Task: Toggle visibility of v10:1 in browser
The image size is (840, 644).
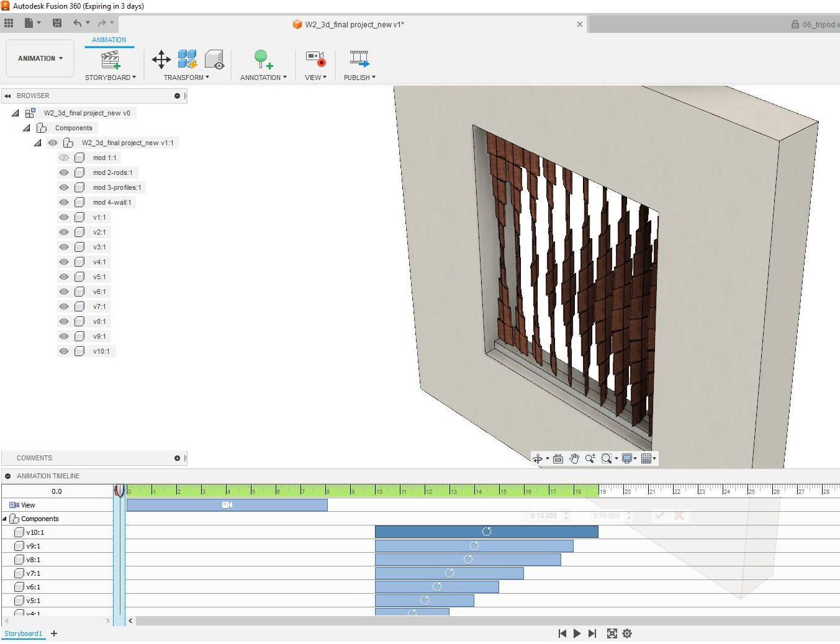Action: pos(64,351)
